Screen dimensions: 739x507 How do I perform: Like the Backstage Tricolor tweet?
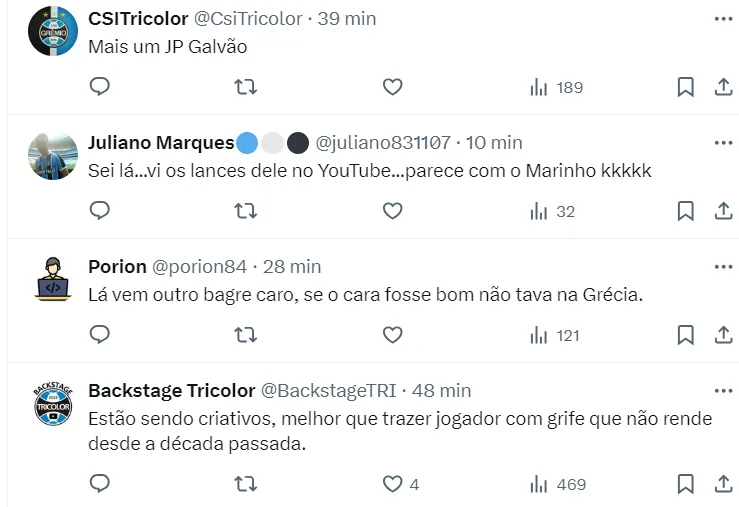click(393, 484)
